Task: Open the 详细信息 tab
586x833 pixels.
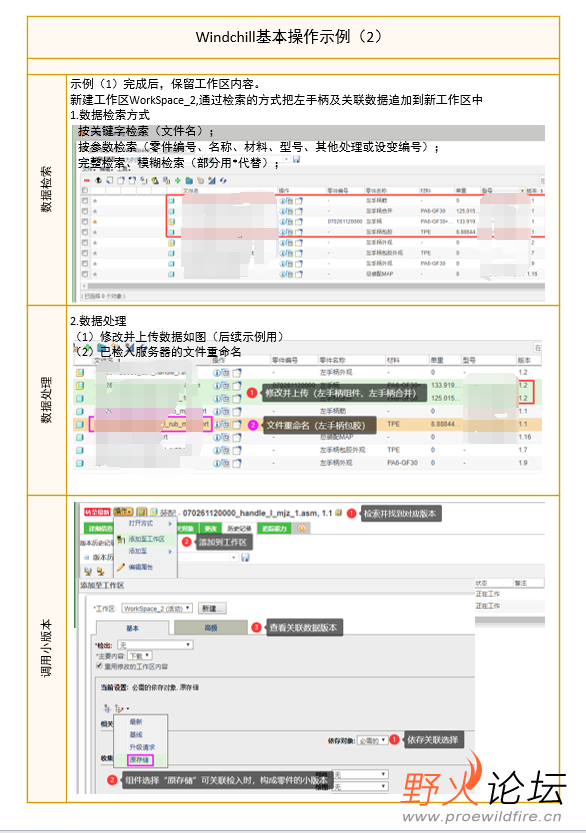Action: [x=99, y=529]
